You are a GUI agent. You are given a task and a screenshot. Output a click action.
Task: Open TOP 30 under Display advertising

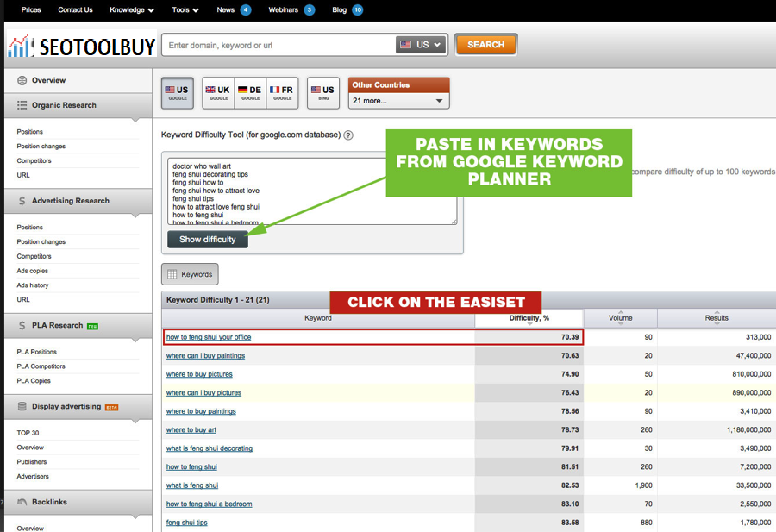pos(28,433)
